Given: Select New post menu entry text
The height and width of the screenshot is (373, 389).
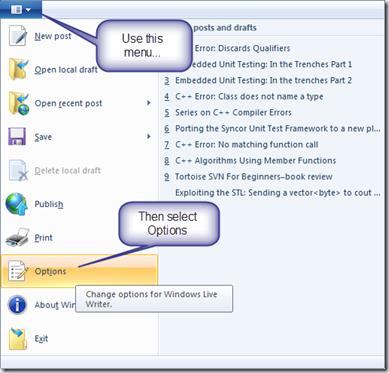Looking at the screenshot, I should pyautogui.click(x=53, y=36).
